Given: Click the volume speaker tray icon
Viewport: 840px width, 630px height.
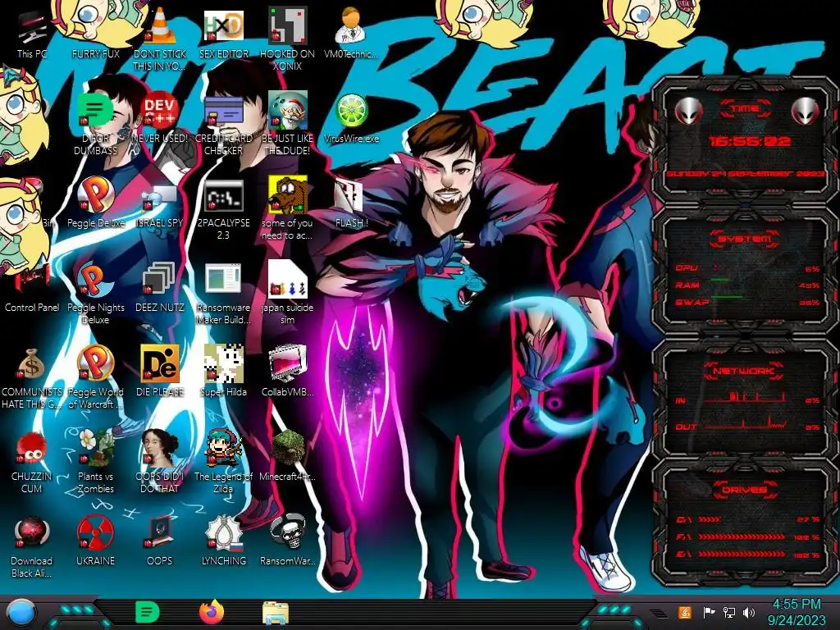Looking at the screenshot, I should point(749,612).
